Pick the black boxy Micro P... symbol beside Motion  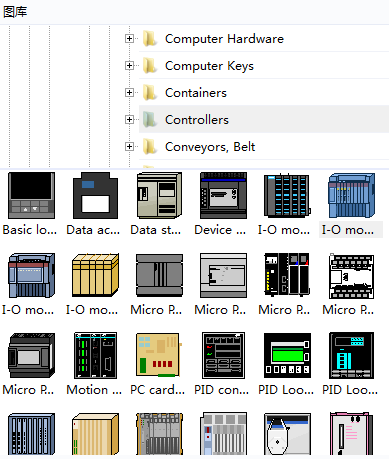(x=31, y=355)
